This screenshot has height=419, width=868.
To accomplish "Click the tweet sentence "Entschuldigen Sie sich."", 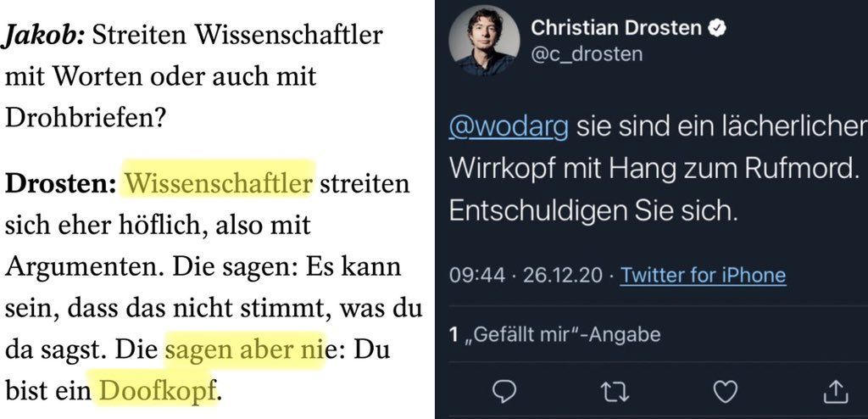I will tap(593, 210).
